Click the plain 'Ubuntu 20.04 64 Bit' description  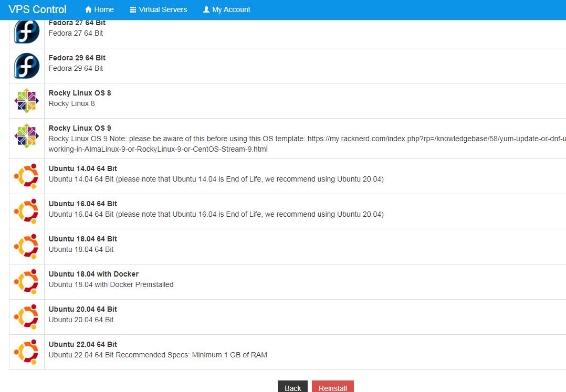point(81,320)
